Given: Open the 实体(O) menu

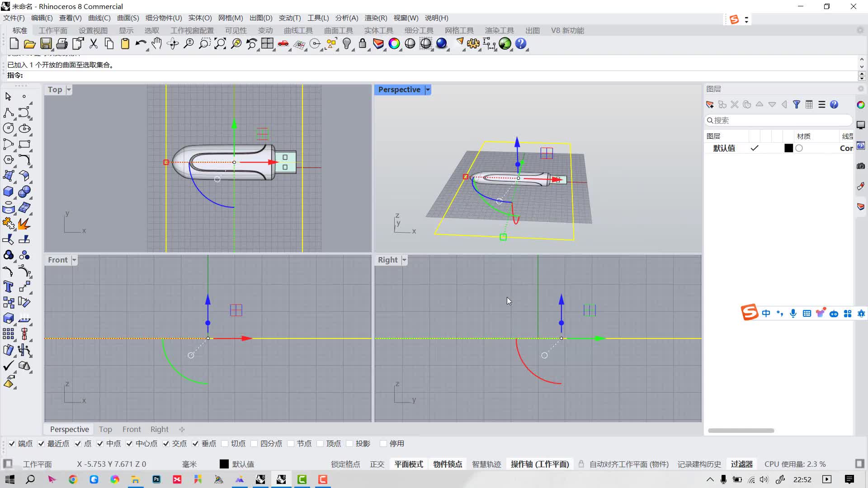Looking at the screenshot, I should [200, 18].
